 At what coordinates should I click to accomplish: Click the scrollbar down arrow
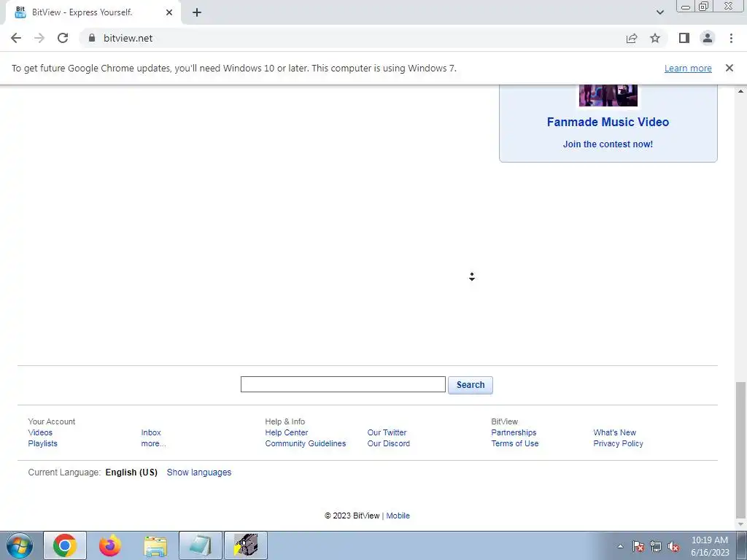tap(740, 524)
